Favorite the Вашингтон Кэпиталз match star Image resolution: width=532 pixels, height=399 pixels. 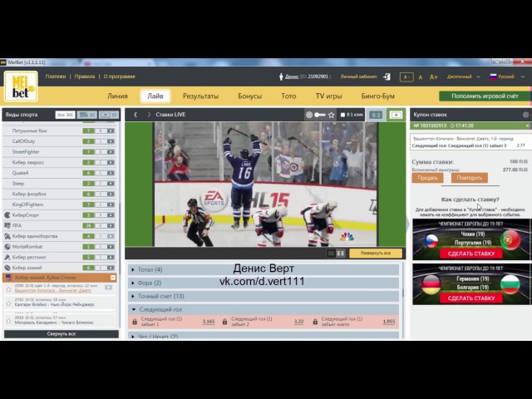[x=8, y=289]
